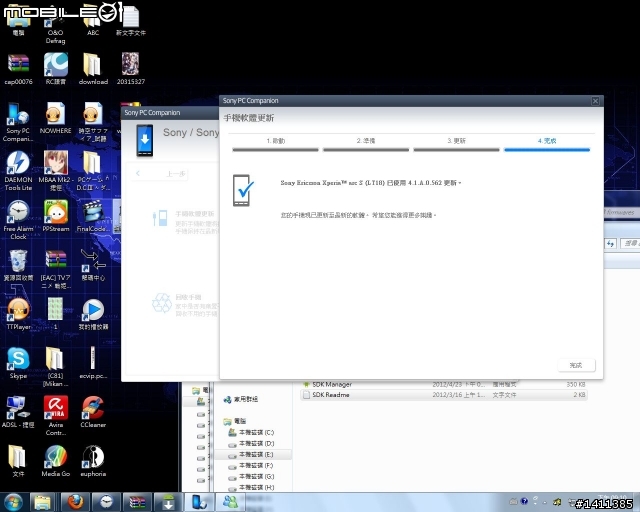This screenshot has width=640, height=512.
Task: Click the recycle phone icon in rear window
Action: [x=161, y=303]
